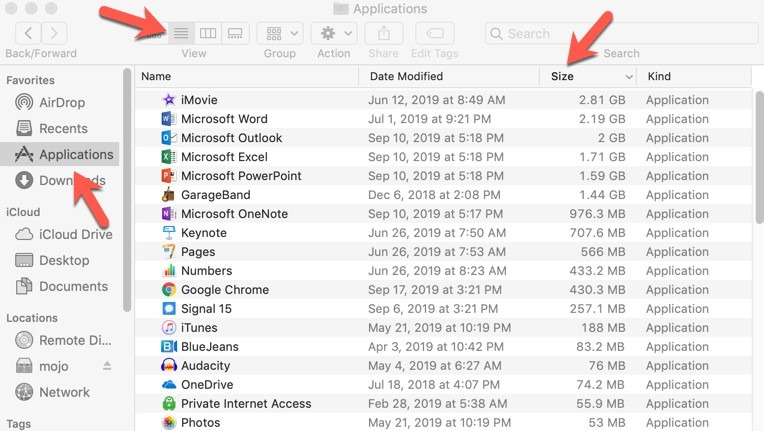Select the OneDrive app icon
The width and height of the screenshot is (764, 431).
(x=169, y=385)
